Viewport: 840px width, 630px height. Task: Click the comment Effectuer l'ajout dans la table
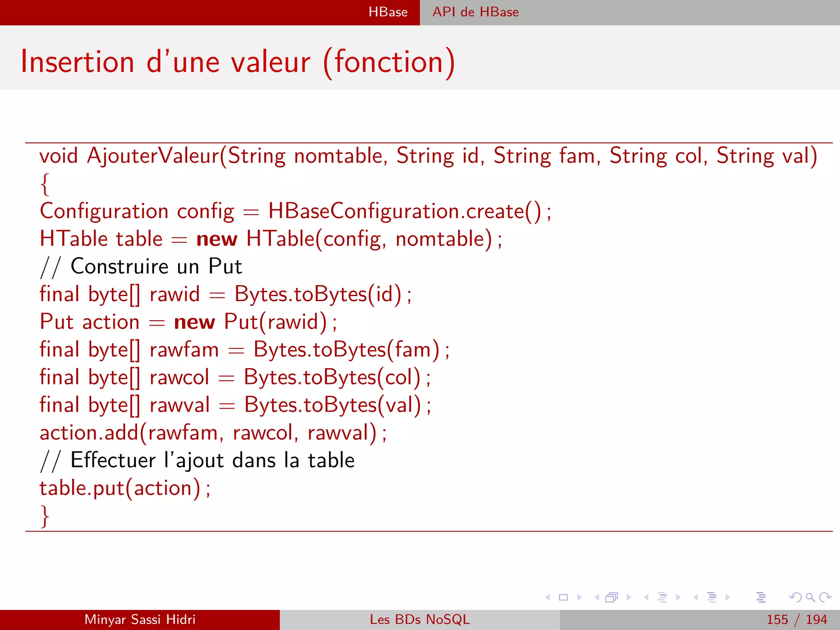tap(197, 460)
